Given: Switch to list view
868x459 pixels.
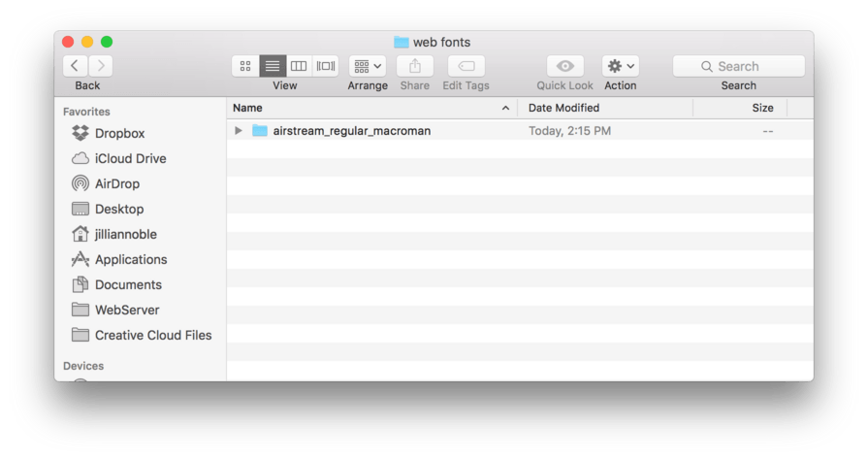Looking at the screenshot, I should (273, 66).
